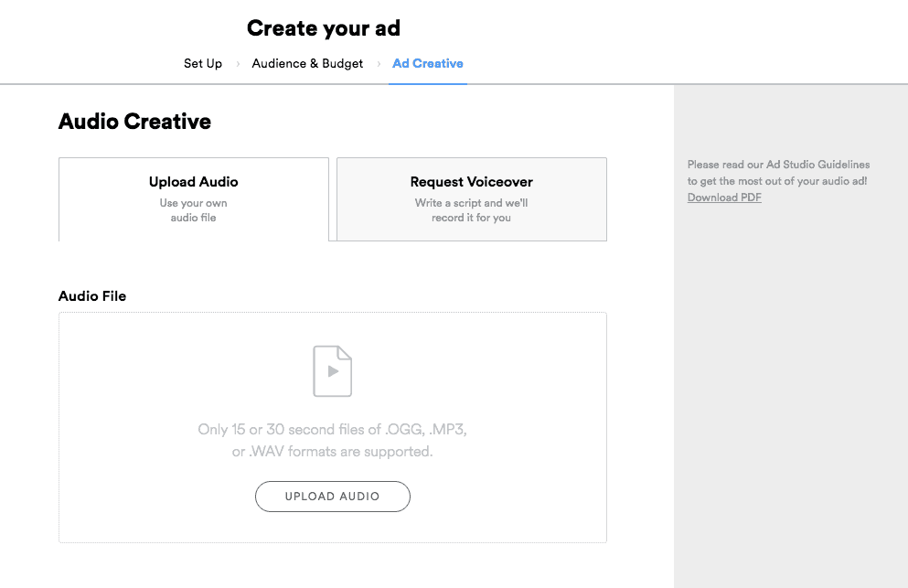Switch to the Set Up step
908x588 pixels.
tap(203, 63)
